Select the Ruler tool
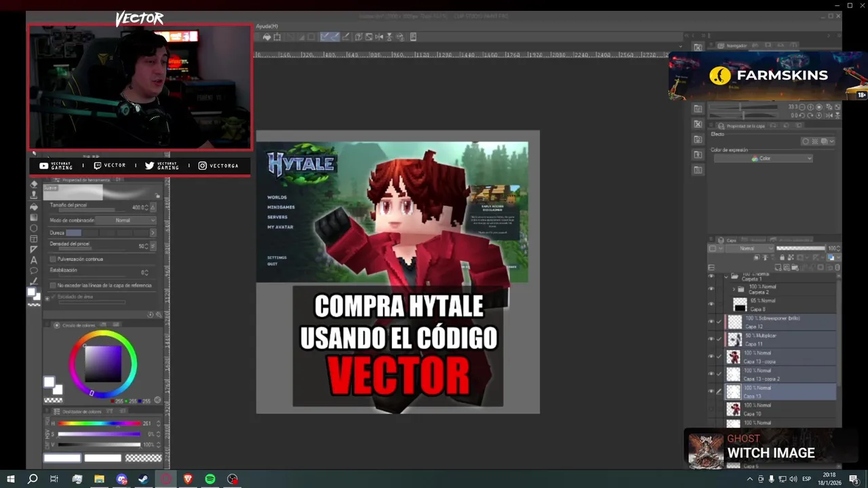This screenshot has width=868, height=488. pyautogui.click(x=34, y=249)
